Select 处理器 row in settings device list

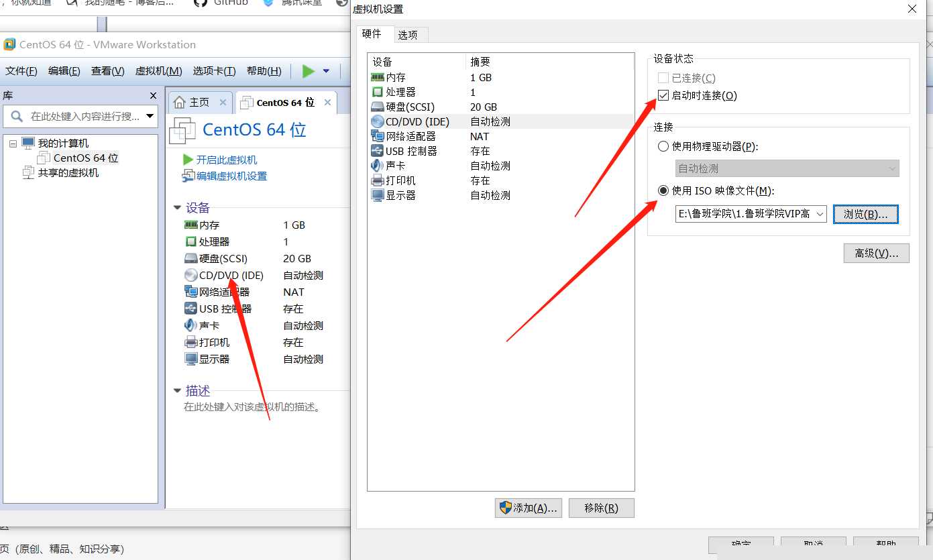click(500, 92)
